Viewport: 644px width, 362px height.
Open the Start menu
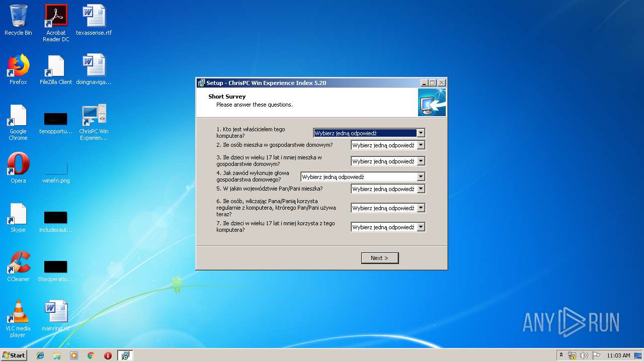click(14, 355)
